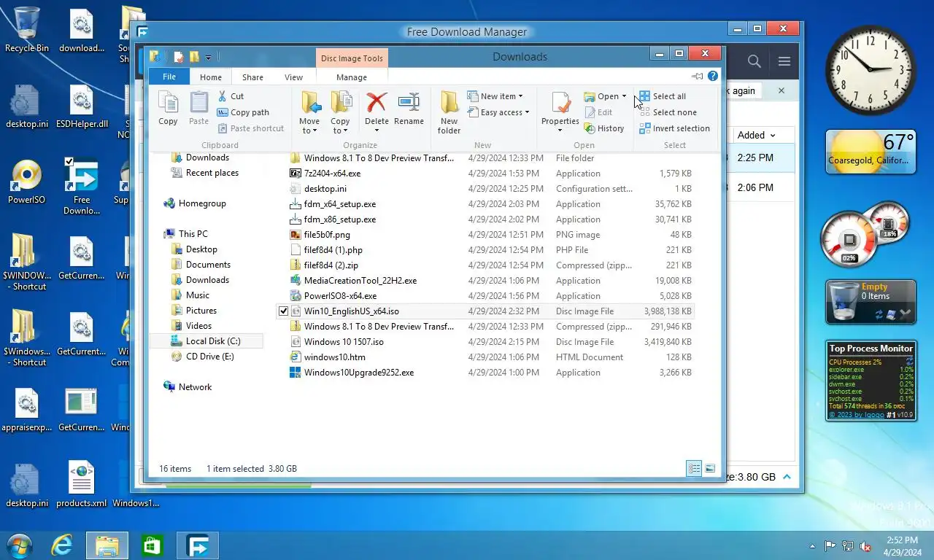Select Network in navigation pane
The width and height of the screenshot is (934, 560).
pos(188,387)
